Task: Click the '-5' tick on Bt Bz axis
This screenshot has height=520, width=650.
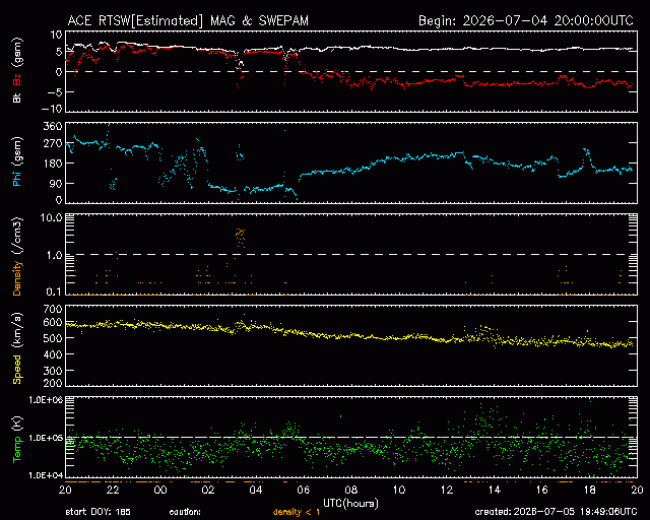Action: tap(54, 92)
